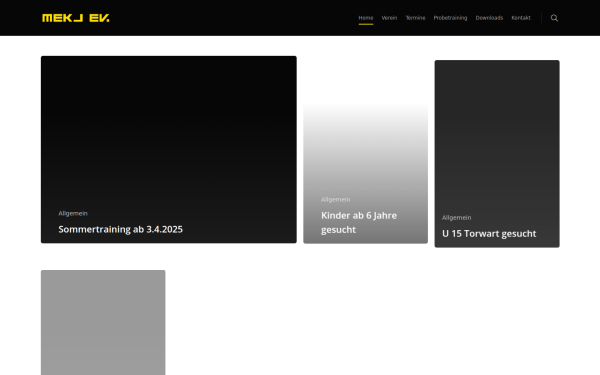This screenshot has width=600, height=375.
Task: Open the search magnifier icon
Action: click(554, 18)
